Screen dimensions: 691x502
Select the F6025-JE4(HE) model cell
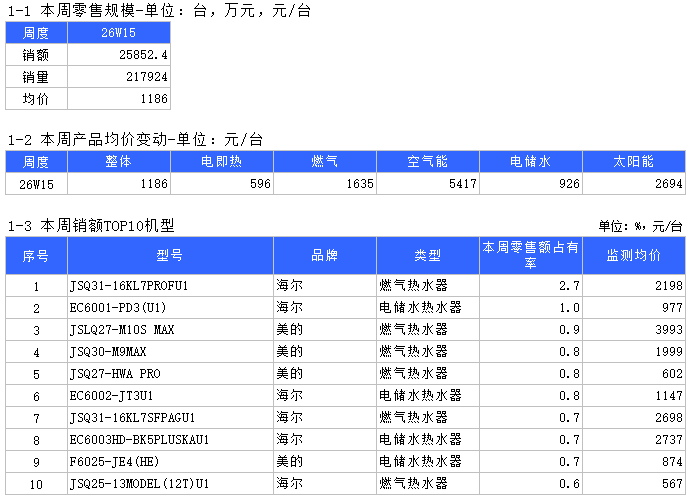(x=170, y=461)
